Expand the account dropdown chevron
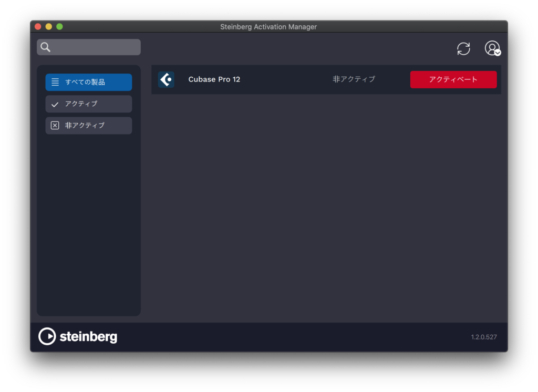This screenshot has height=392, width=538. (497, 53)
